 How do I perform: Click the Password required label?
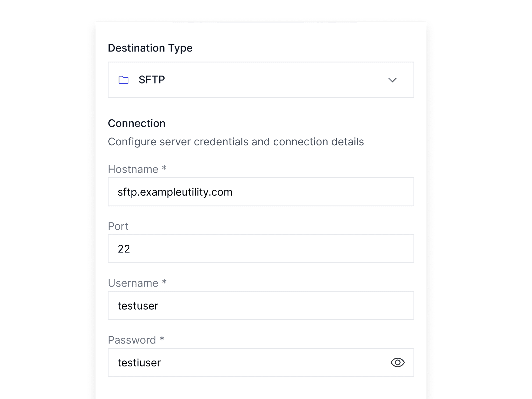[x=135, y=340]
